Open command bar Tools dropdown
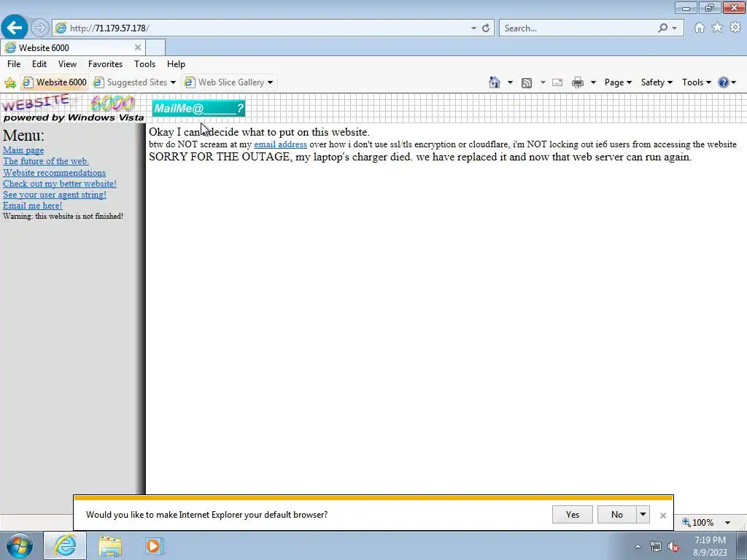Image resolution: width=747 pixels, height=560 pixels. tap(696, 82)
